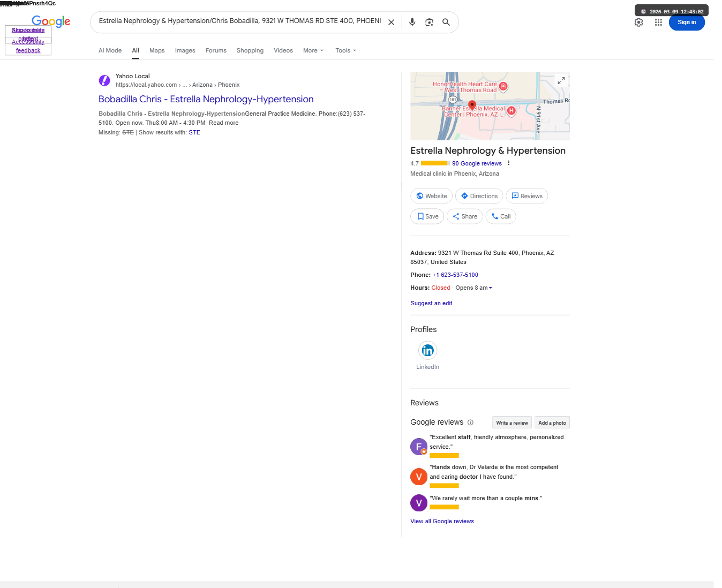Open the Forums tab

pyautogui.click(x=216, y=50)
